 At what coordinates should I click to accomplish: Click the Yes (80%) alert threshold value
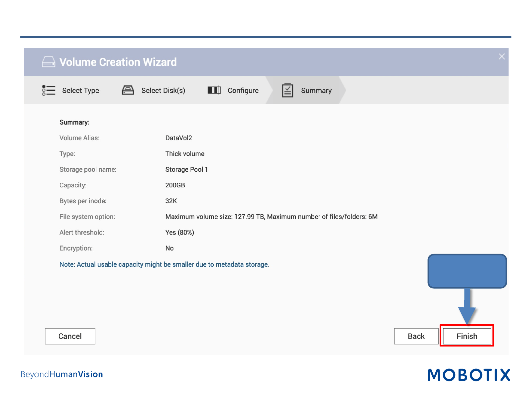tap(180, 233)
